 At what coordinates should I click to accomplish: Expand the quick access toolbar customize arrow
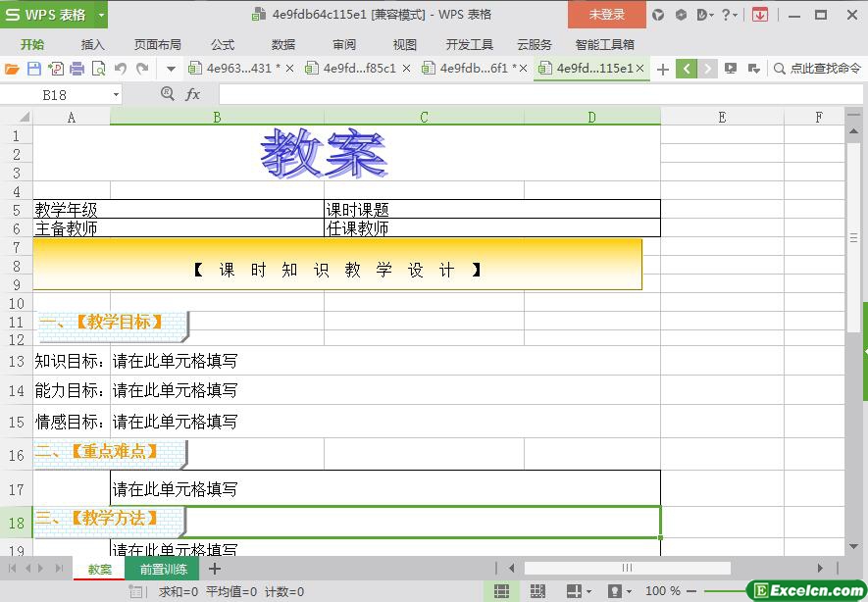pos(171,69)
